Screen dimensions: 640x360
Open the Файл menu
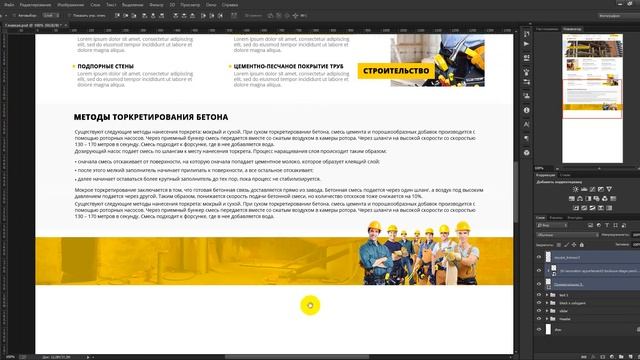(9, 5)
